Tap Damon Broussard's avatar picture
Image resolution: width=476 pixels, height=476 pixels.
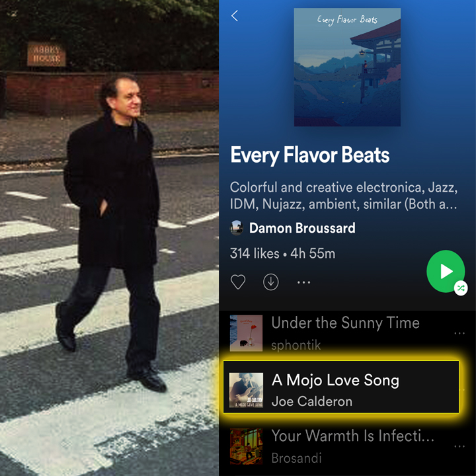pos(237,228)
